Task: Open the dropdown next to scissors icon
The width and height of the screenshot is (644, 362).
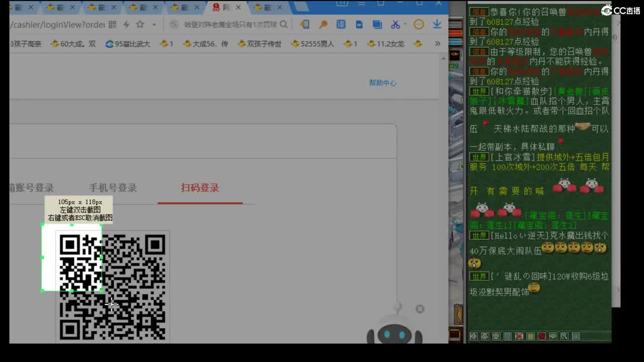Action: pyautogui.click(x=406, y=25)
